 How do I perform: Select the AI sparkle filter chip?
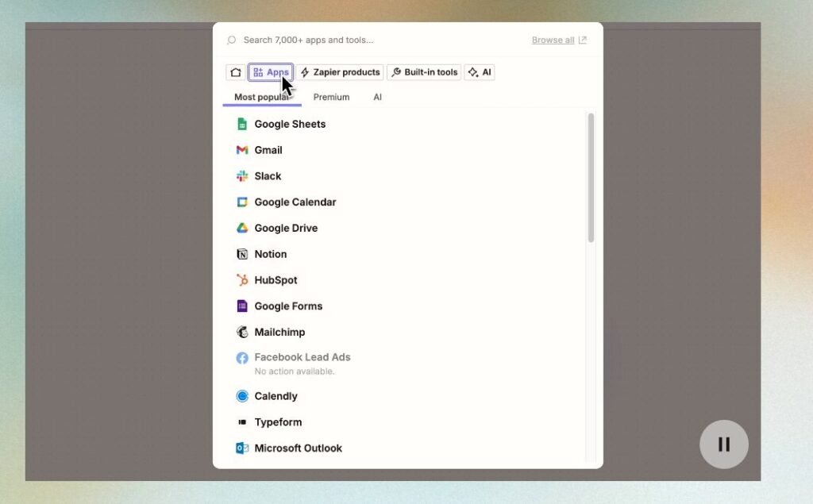(x=480, y=72)
